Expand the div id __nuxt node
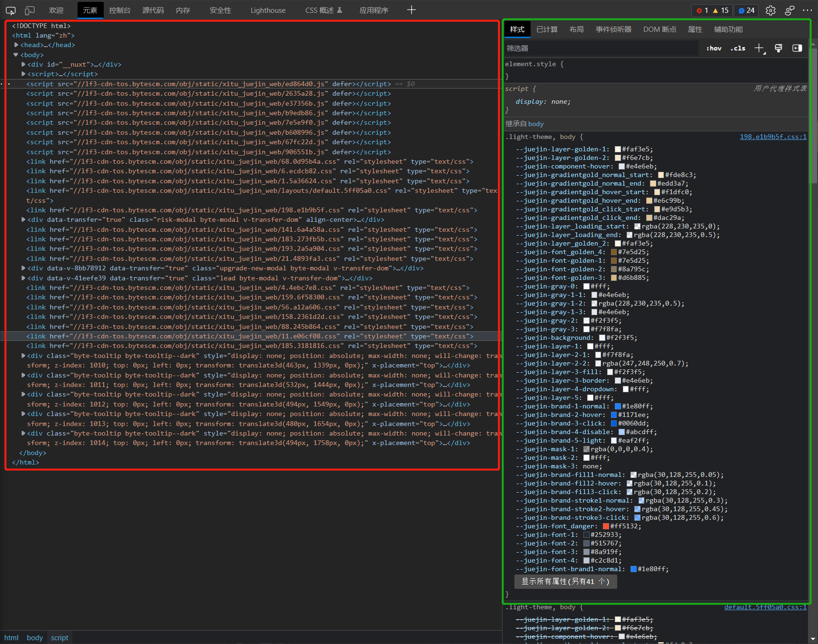This screenshot has height=644, width=818. click(23, 64)
